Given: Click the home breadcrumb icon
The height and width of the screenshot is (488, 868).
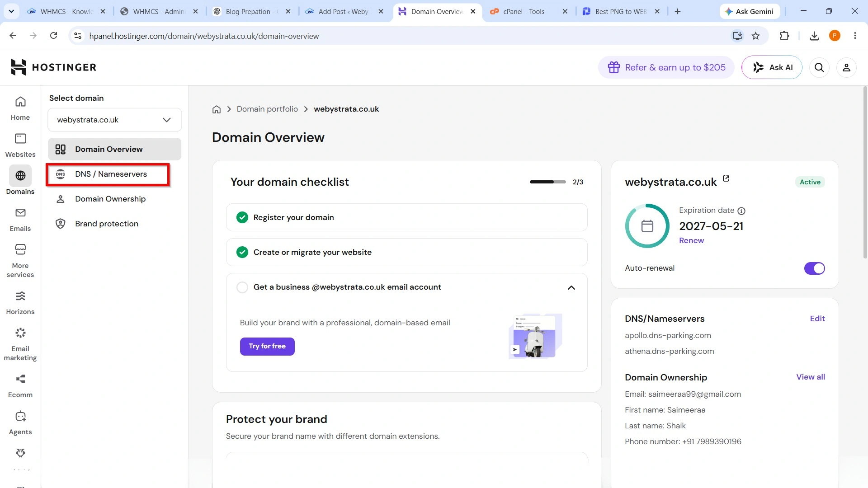Looking at the screenshot, I should pyautogui.click(x=217, y=109).
